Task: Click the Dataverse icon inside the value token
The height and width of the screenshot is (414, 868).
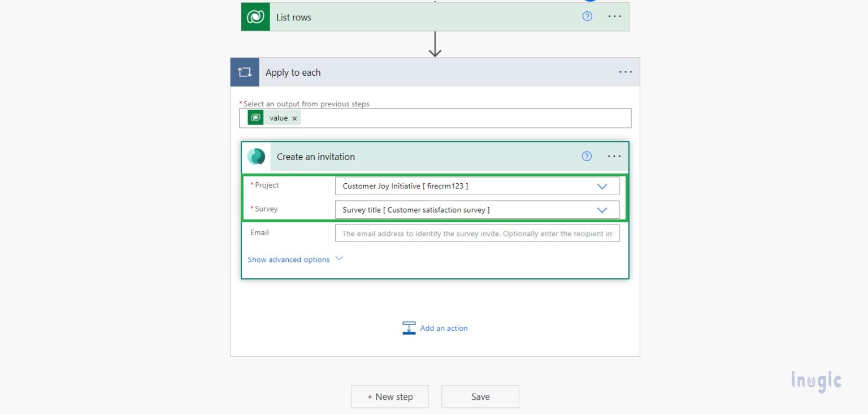Action: point(255,118)
